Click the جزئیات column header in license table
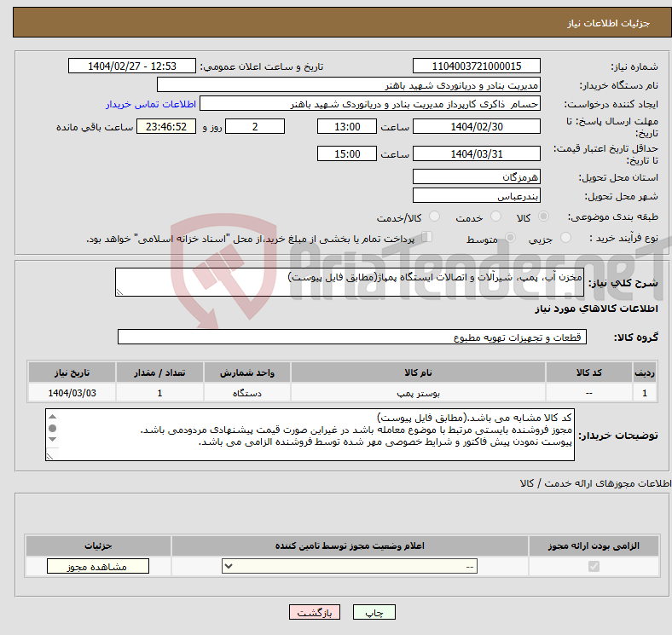Screen dimensions: 672x635 pyautogui.click(x=98, y=546)
